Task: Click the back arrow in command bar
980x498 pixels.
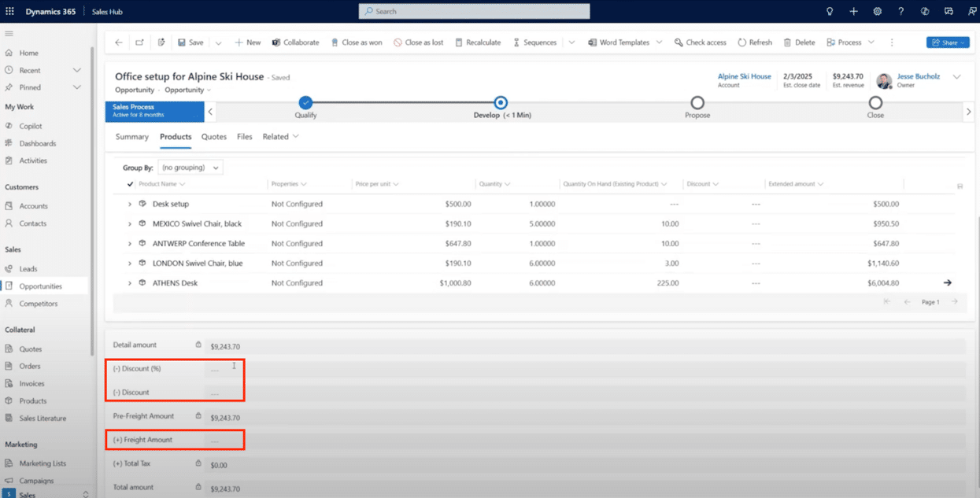Action: click(119, 42)
